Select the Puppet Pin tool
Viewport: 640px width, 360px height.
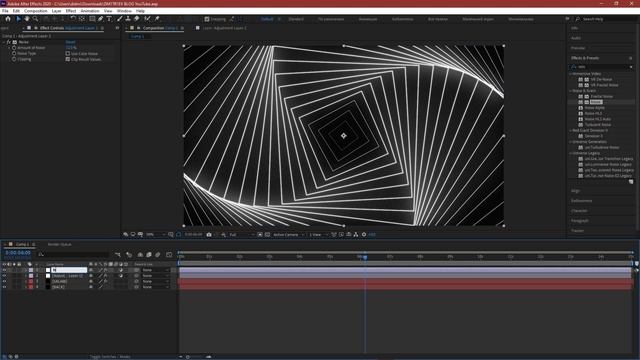click(157, 19)
